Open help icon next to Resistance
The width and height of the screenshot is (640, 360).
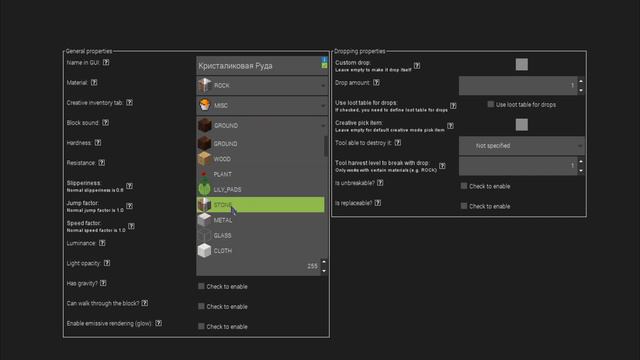click(x=102, y=162)
